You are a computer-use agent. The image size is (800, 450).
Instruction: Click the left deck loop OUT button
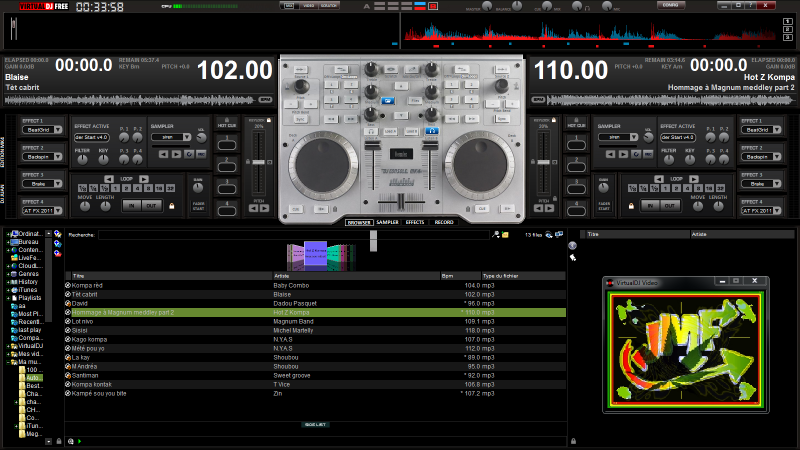point(153,205)
